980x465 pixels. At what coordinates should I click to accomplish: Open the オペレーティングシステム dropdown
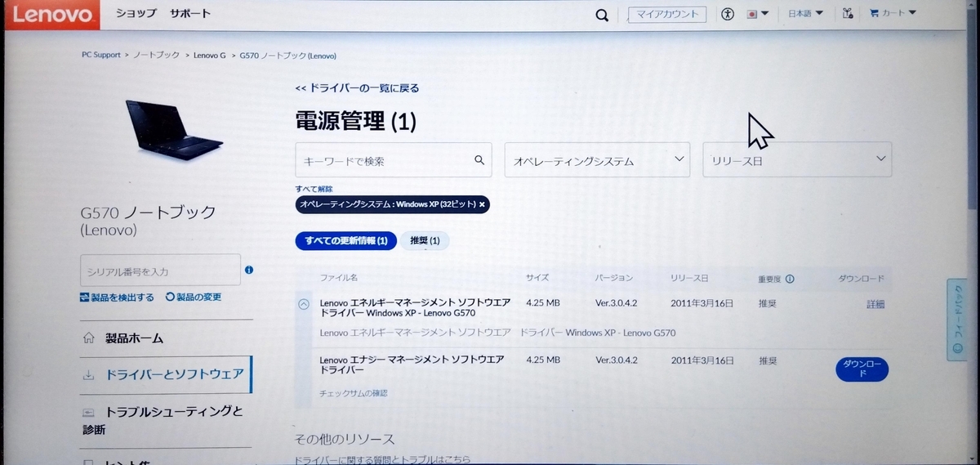[598, 160]
